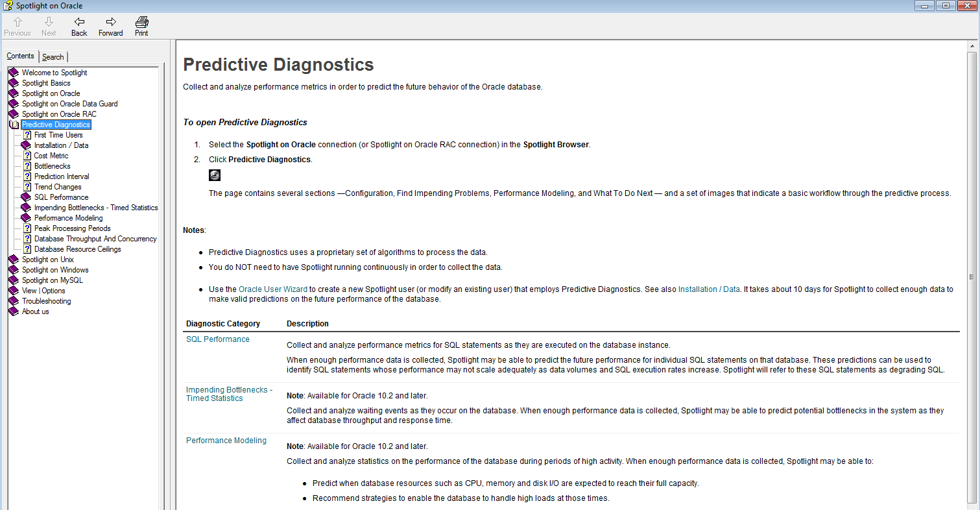The height and width of the screenshot is (510, 980).
Task: Click the book icon beside Spotlight on Windows
Action: 14,270
